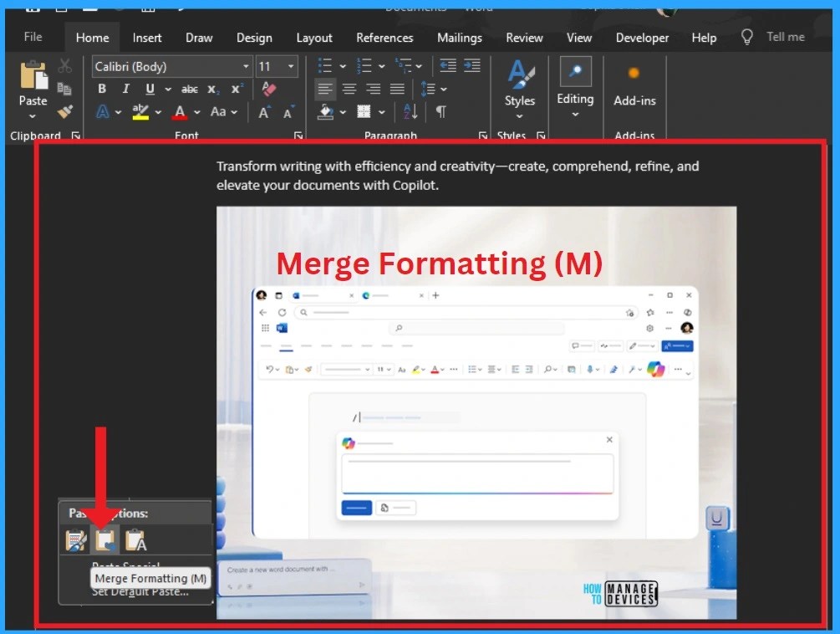The width and height of the screenshot is (840, 634).
Task: Switch to the Insert ribbon tab
Action: pyautogui.click(x=147, y=38)
